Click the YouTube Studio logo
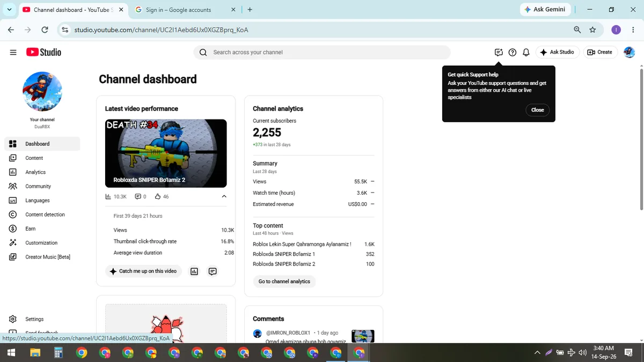644x362 pixels. pyautogui.click(x=43, y=52)
